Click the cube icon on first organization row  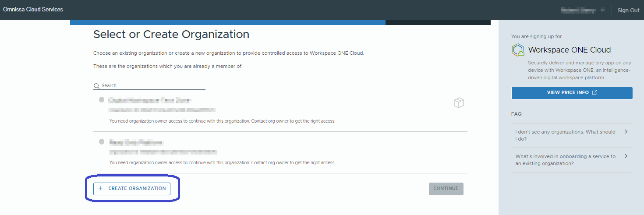pyautogui.click(x=459, y=103)
